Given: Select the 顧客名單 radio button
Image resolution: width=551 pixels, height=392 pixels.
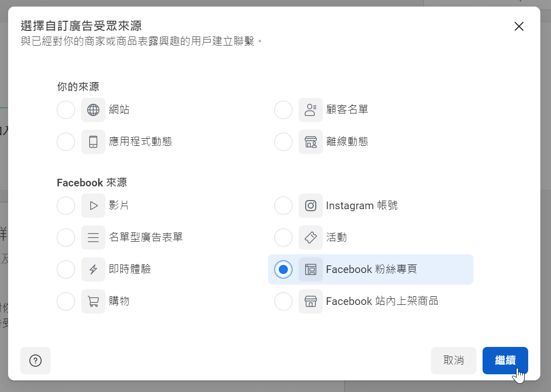Looking at the screenshot, I should (283, 110).
